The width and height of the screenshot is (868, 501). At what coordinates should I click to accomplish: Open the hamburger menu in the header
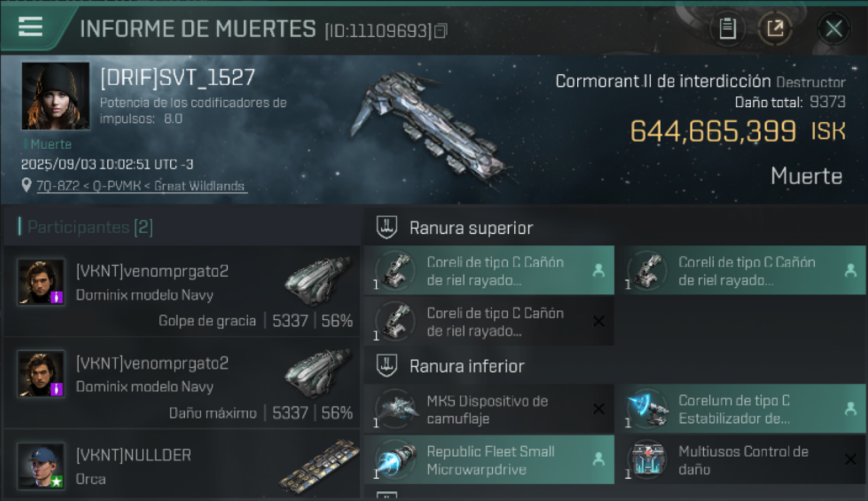pyautogui.click(x=31, y=27)
